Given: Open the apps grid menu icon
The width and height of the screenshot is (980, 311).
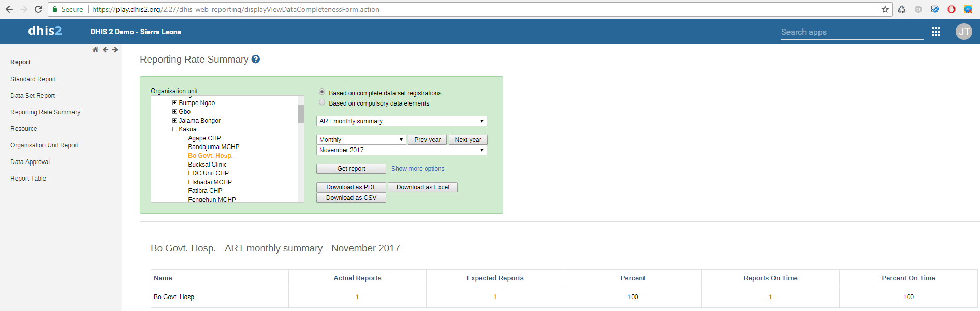Looking at the screenshot, I should click(936, 32).
